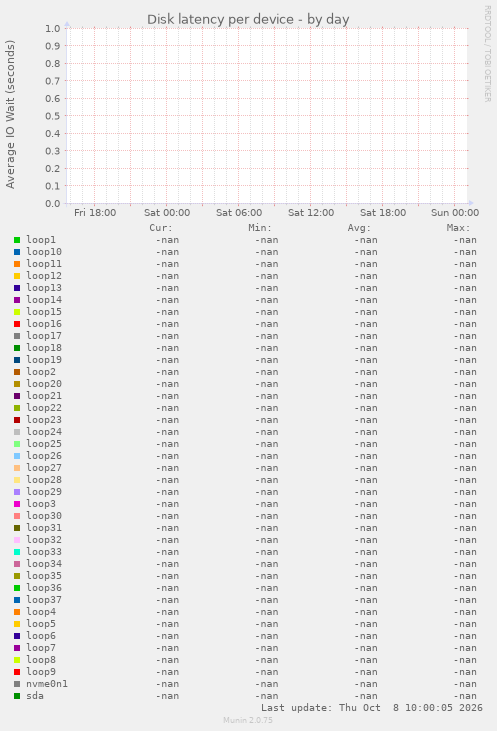497x731 pixels.
Task: Select the loop2 legend label
Action: click(41, 372)
